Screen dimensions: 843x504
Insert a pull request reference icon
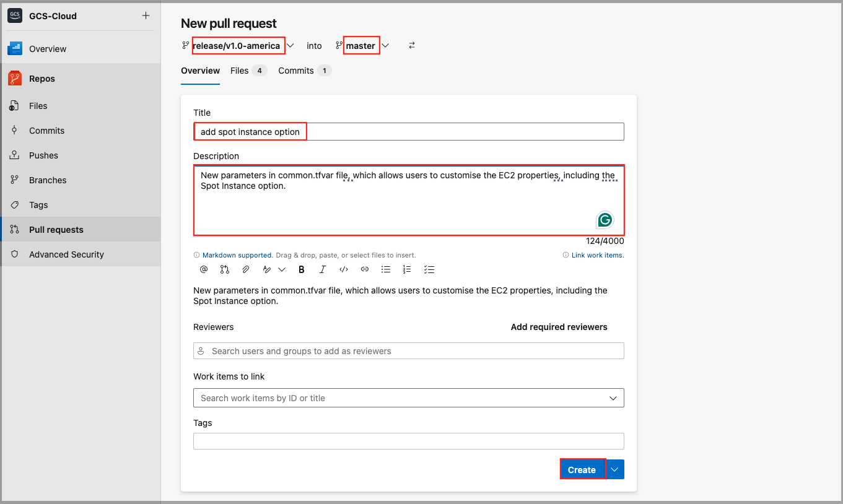pos(224,269)
